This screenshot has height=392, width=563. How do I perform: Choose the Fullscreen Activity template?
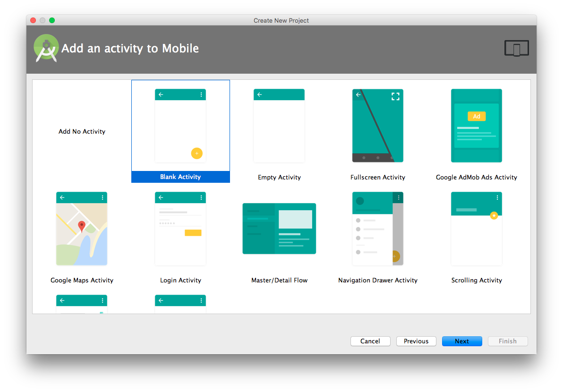(378, 125)
